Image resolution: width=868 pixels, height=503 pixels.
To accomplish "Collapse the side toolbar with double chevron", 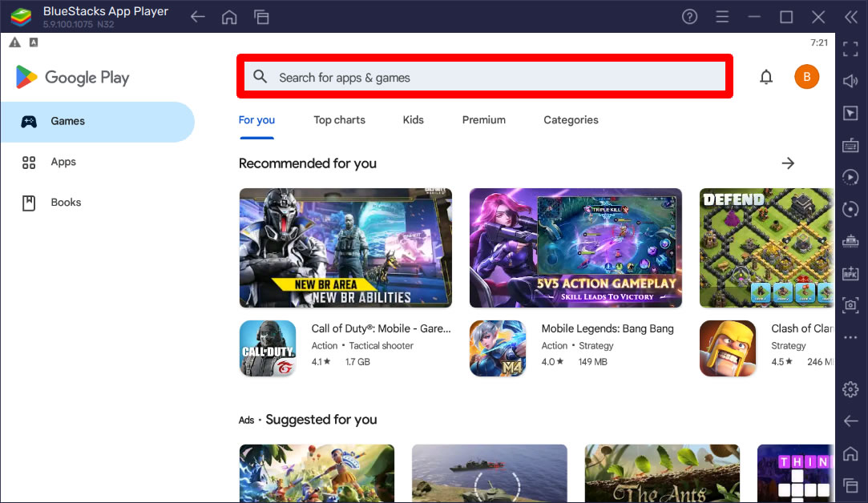I will (851, 17).
